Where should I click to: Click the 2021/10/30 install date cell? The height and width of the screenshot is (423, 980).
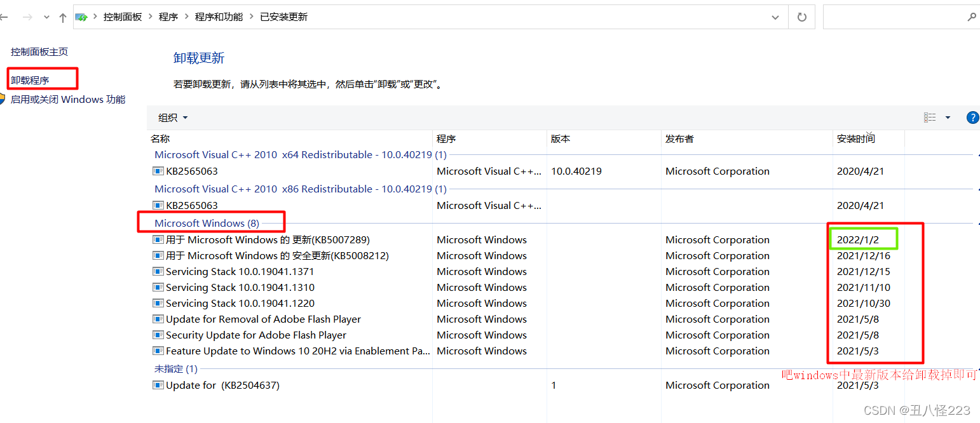pos(864,303)
